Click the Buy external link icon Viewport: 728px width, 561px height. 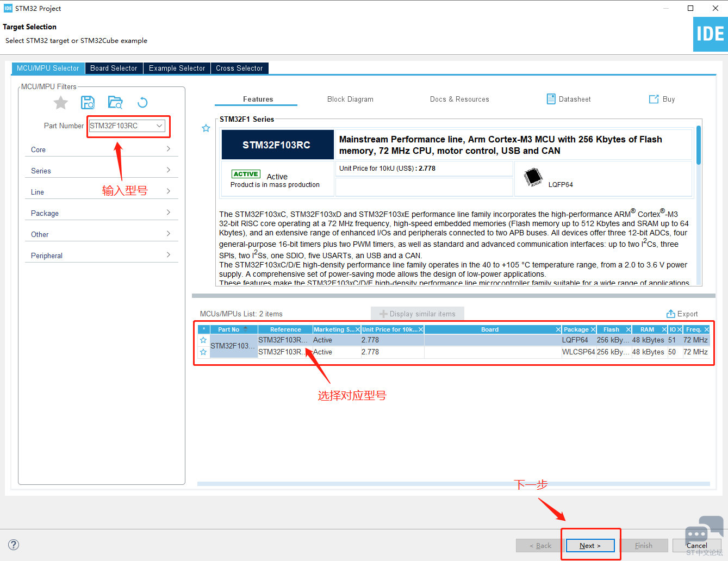pos(654,99)
